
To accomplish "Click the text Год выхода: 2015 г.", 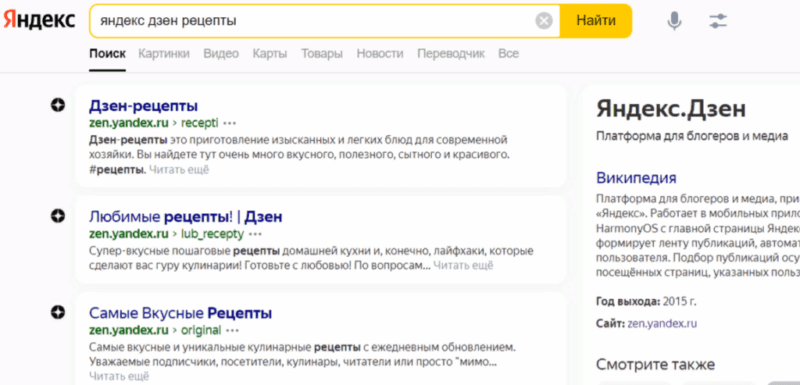I will [x=646, y=301].
